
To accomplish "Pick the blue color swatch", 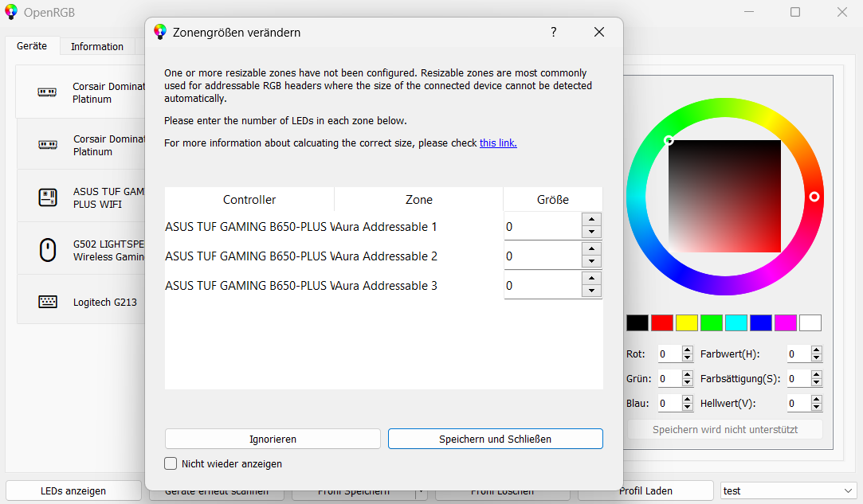I will [x=761, y=323].
